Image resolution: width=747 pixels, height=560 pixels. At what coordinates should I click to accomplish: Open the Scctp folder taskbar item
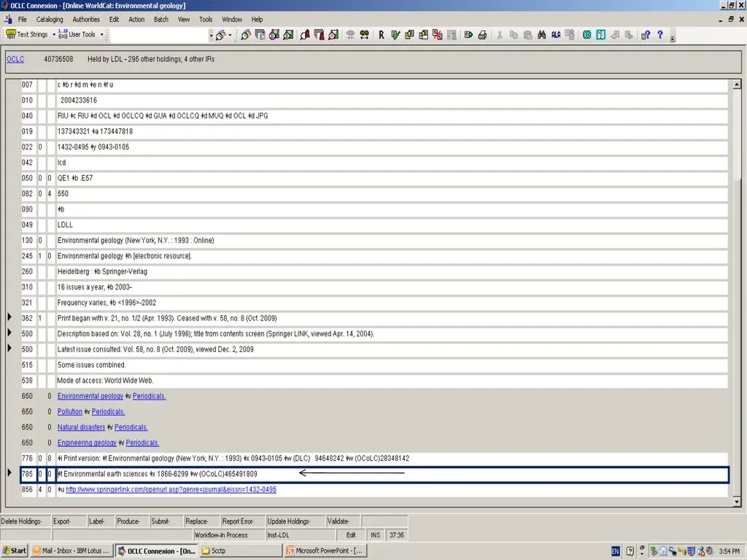(x=239, y=551)
